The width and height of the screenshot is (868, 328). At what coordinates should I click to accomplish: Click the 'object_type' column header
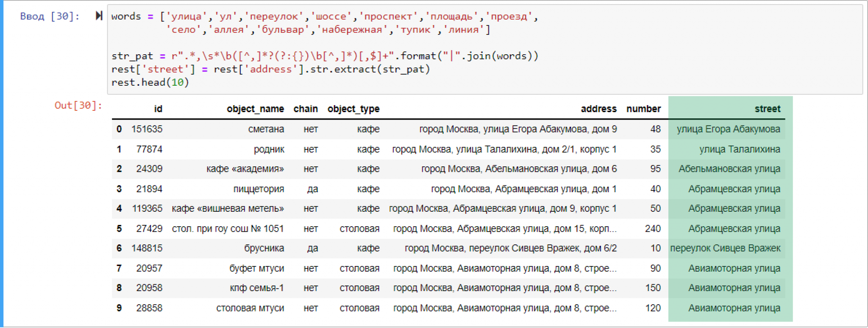pos(353,109)
